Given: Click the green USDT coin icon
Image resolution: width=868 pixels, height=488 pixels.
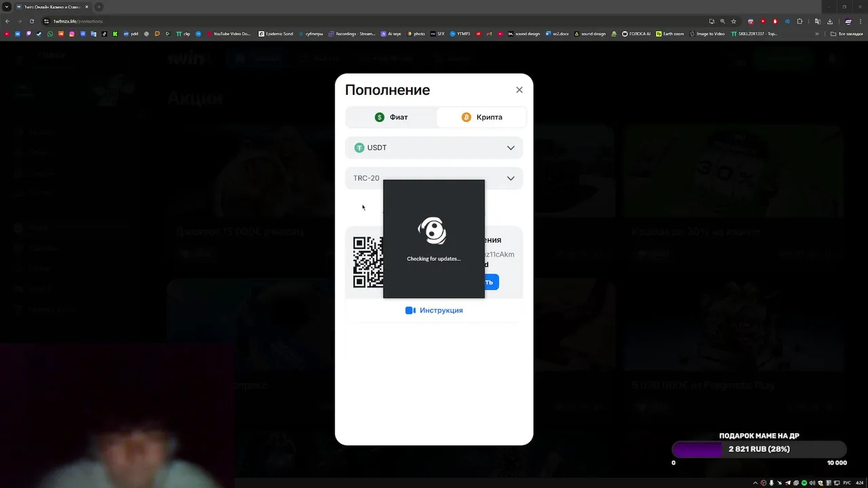Looking at the screenshot, I should click(x=359, y=148).
